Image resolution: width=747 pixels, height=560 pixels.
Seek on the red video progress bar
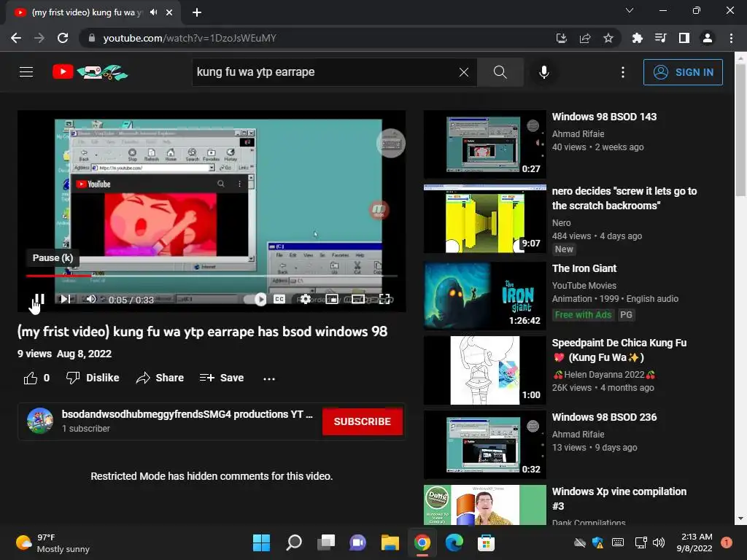212,276
